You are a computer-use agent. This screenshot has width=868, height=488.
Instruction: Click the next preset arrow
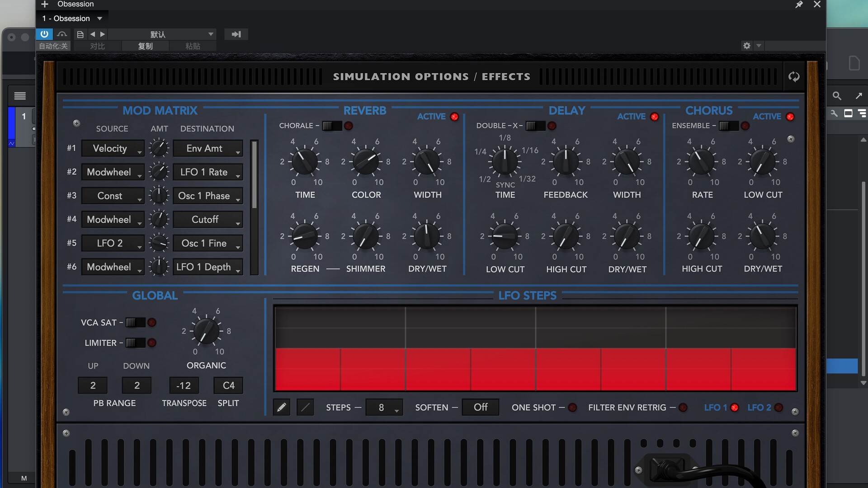click(x=103, y=34)
